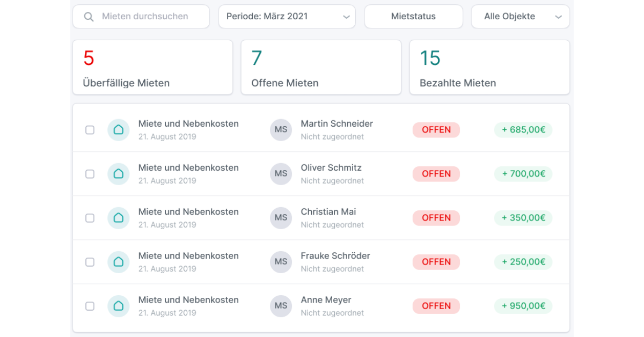The image size is (644, 337).
Task: Select the 7 Offene Mieten card
Action: pyautogui.click(x=321, y=68)
